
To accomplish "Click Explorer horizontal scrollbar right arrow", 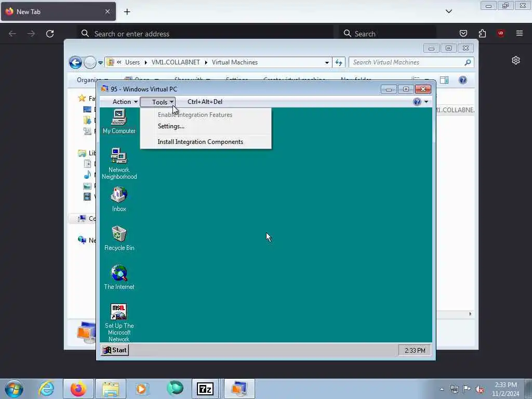I will click(470, 314).
